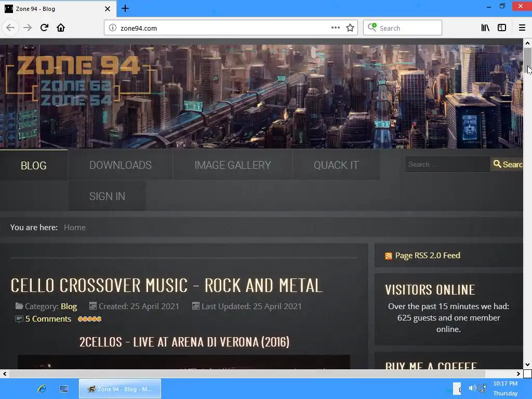This screenshot has height=399, width=532.
Task: Click the Last Updated: 25 April 2021 text
Action: [251, 307]
